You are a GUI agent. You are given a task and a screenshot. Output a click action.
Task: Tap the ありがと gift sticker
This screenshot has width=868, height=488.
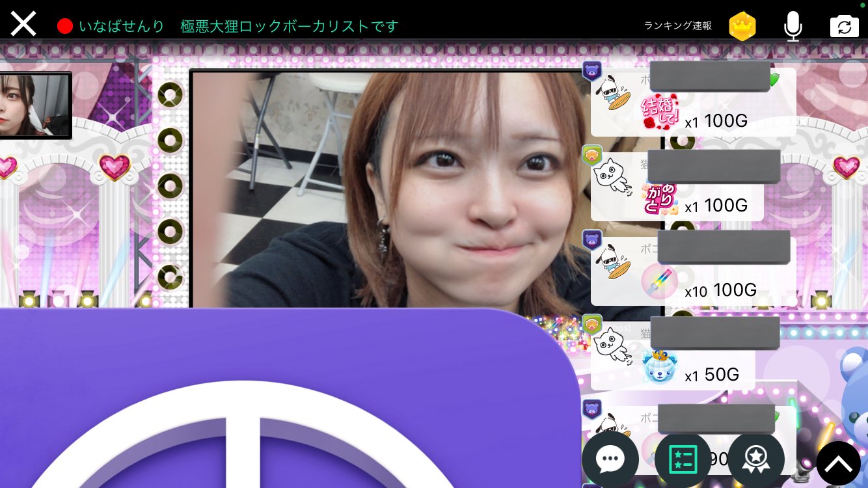point(660,198)
